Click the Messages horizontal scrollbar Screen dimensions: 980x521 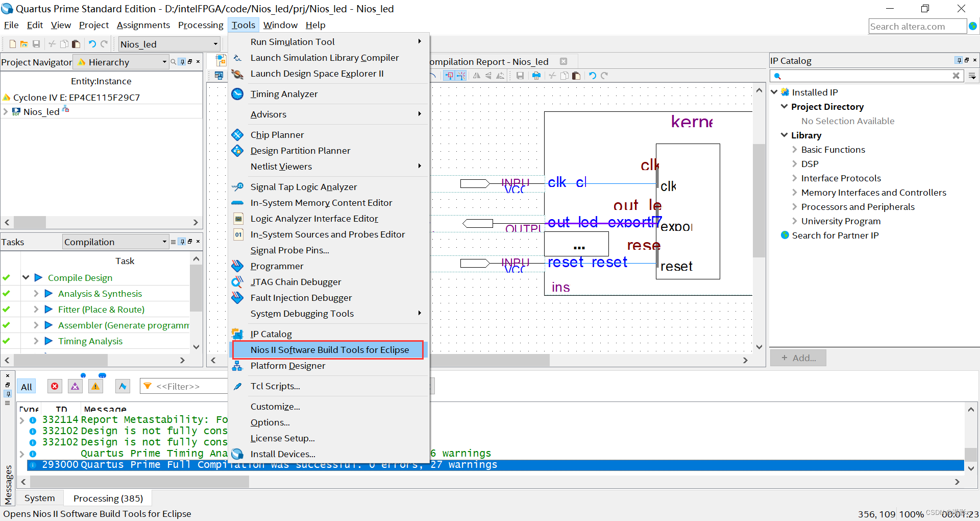pos(139,482)
